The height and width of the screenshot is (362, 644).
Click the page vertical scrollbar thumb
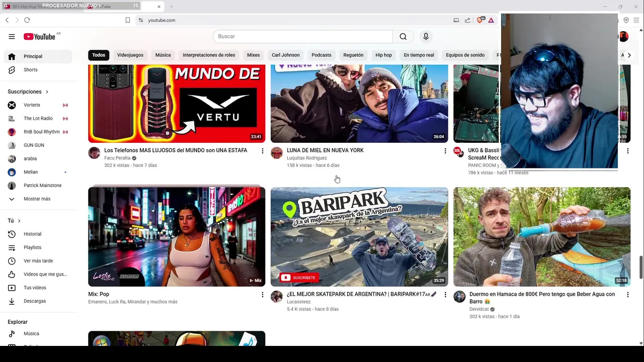coord(641,266)
